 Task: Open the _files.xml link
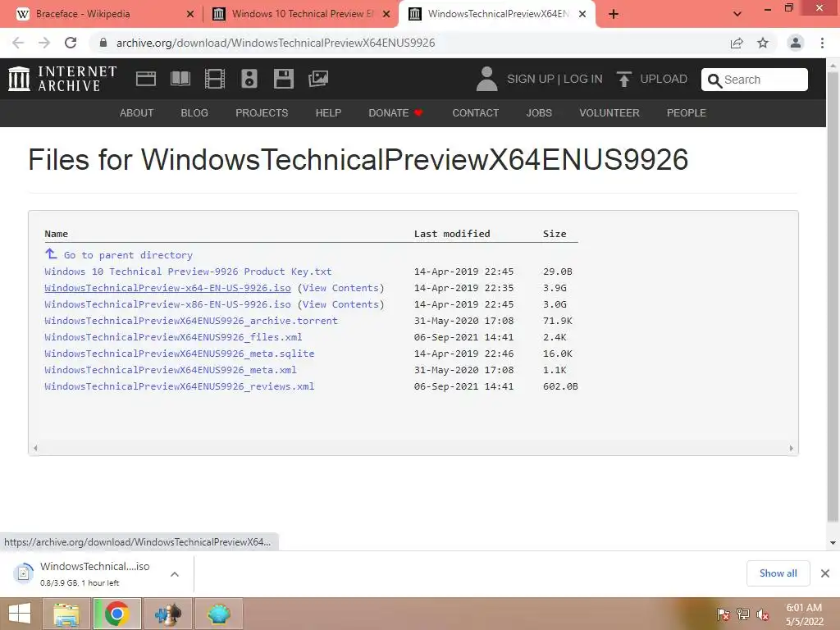tap(174, 337)
